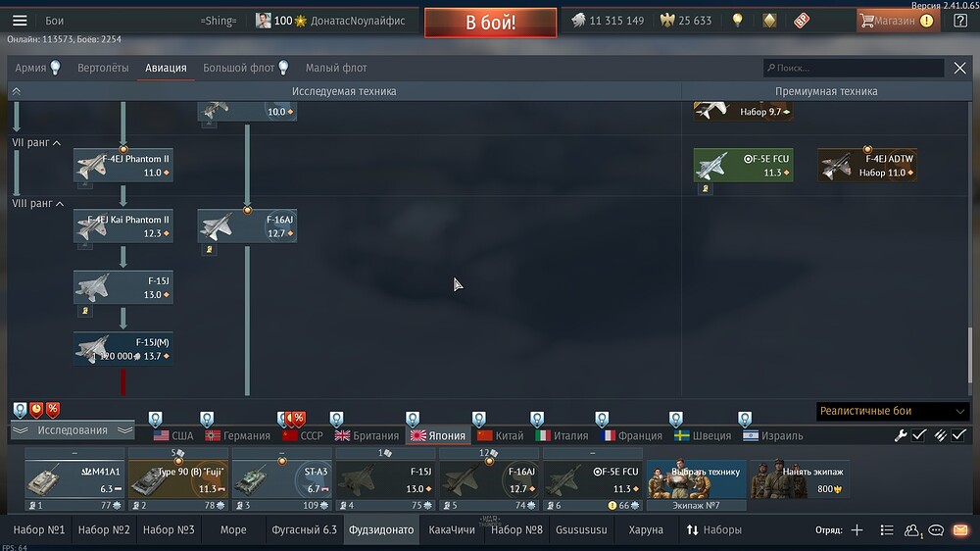Click the lightbulb next to Большой флот
Viewport: 980px width, 551px height.
point(284,68)
